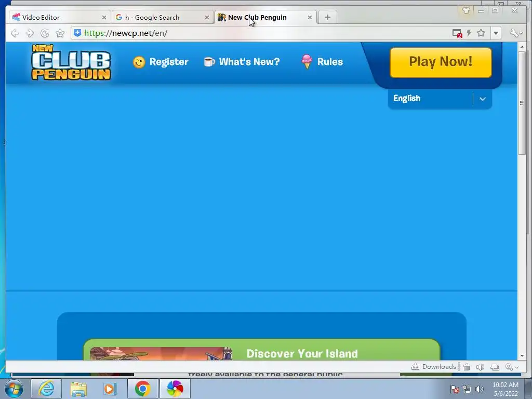Close the New Club Penguin tab
This screenshot has width=532, height=399.
[x=310, y=17]
